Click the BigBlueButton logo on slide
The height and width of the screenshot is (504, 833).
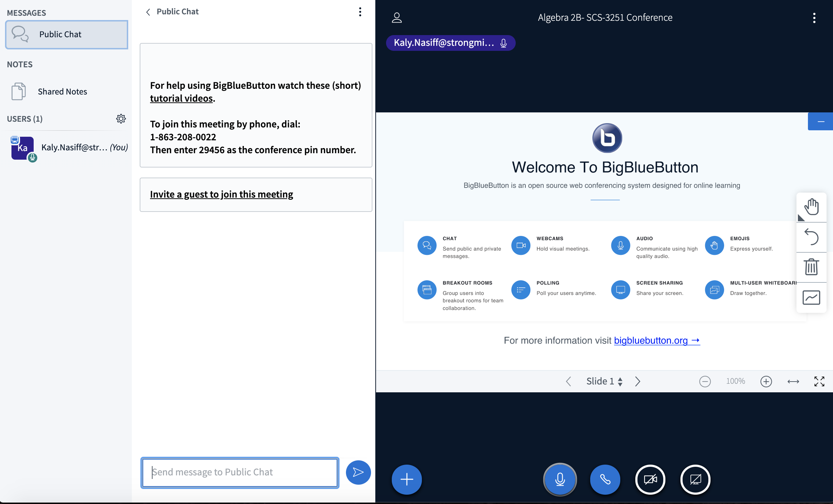(607, 138)
